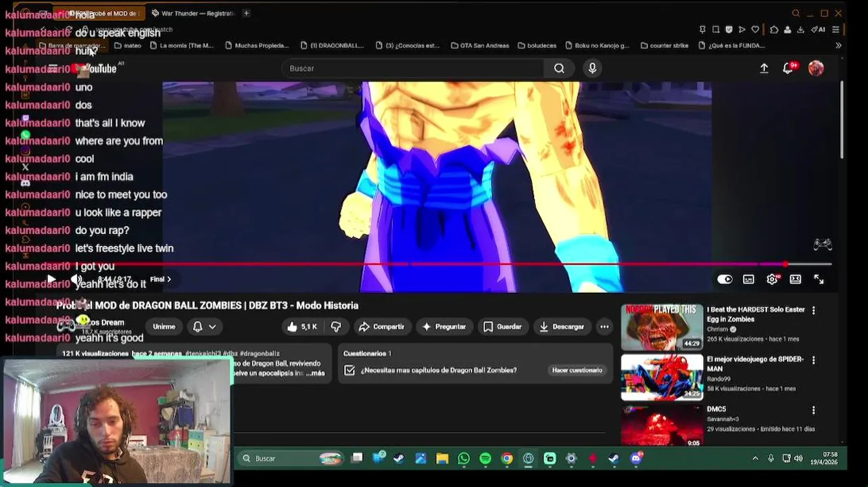Screen dimensions: 868x487
Task: Open the DMC5 video thumbnail
Action: 662,425
